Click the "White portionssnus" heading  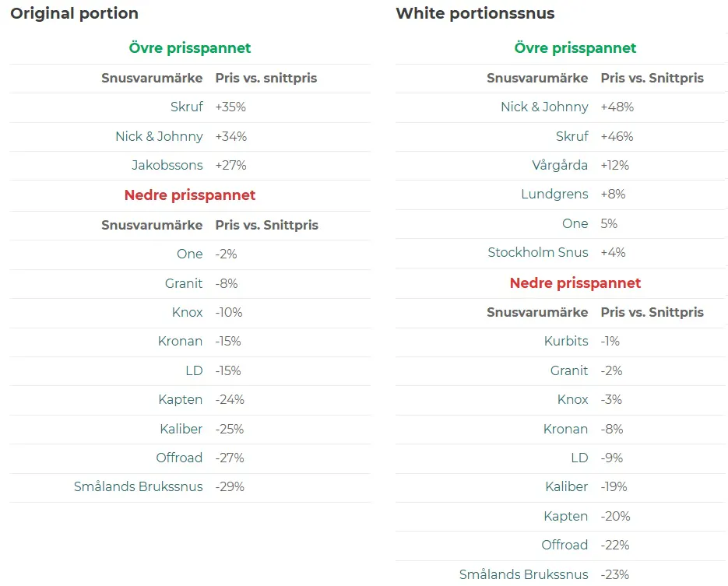click(475, 13)
